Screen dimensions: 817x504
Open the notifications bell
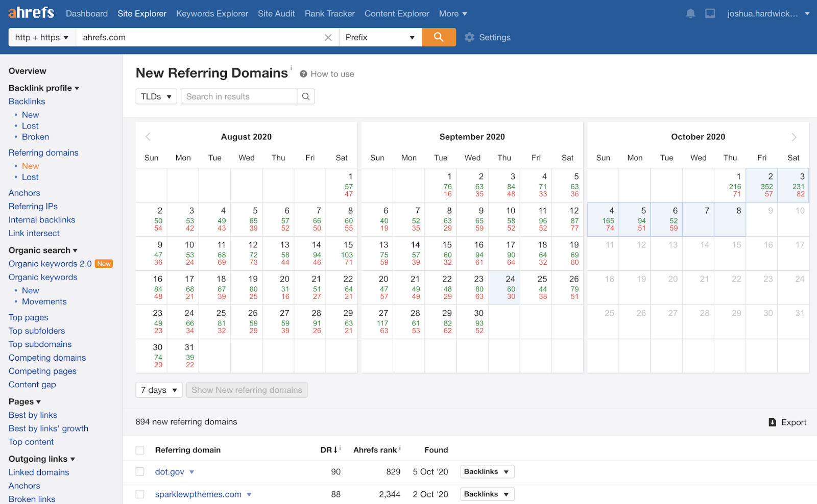pos(690,14)
